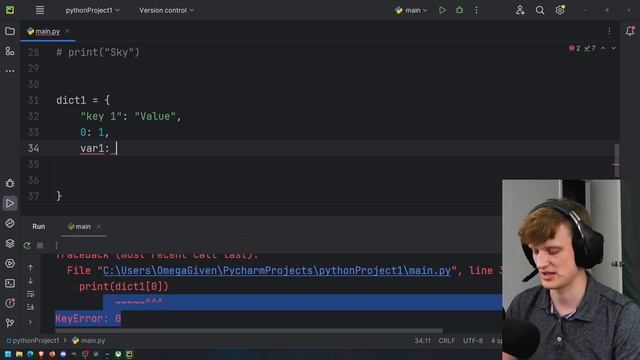The image size is (640, 360).
Task: Open the main run configuration dropdown
Action: point(411,10)
